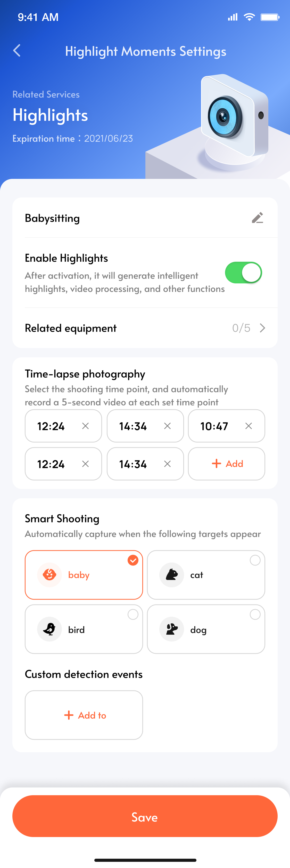Select the cat target radio circle
This screenshot has height=868, width=290.
255,560
